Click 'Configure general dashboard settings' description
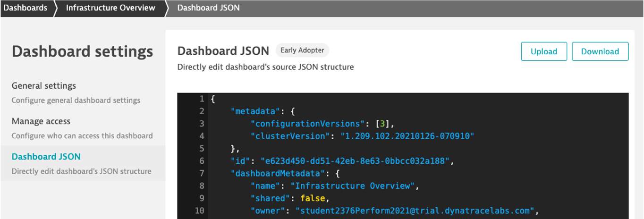This screenshot has width=644, height=219. [76, 101]
